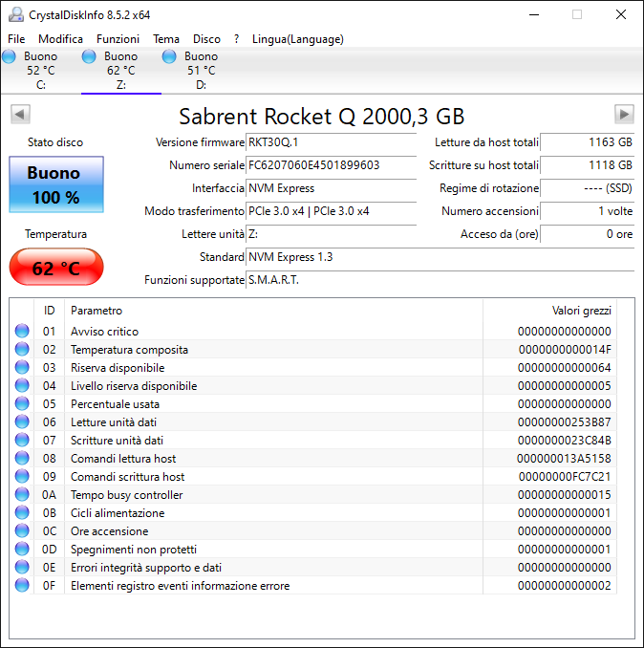Select raw value 000000FC7C21

[565, 477]
